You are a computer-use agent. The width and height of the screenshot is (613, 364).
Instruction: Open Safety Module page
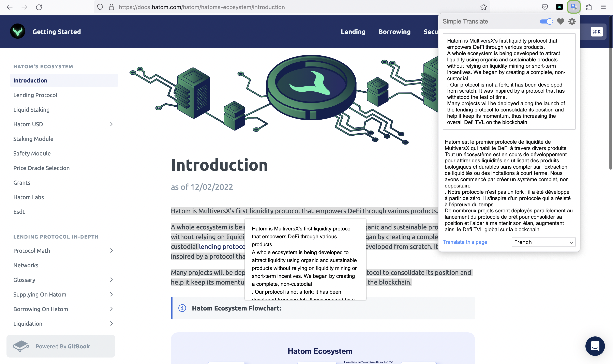tap(32, 153)
